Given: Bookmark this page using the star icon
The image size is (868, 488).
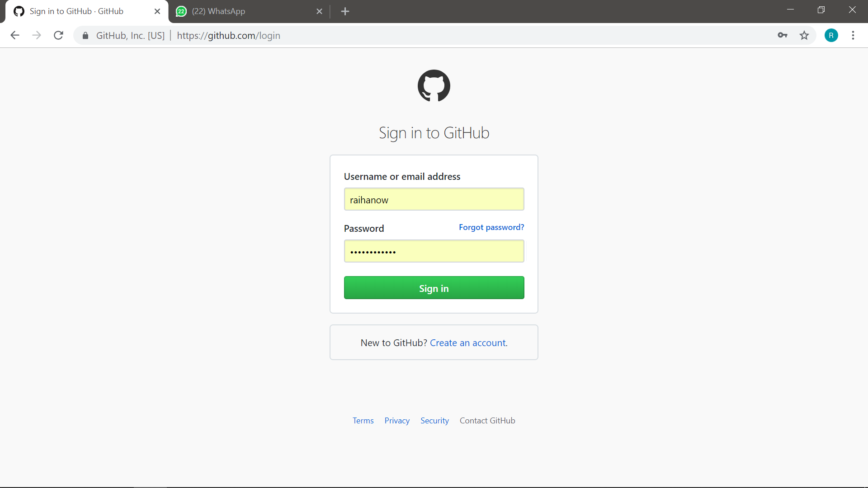Looking at the screenshot, I should (805, 35).
